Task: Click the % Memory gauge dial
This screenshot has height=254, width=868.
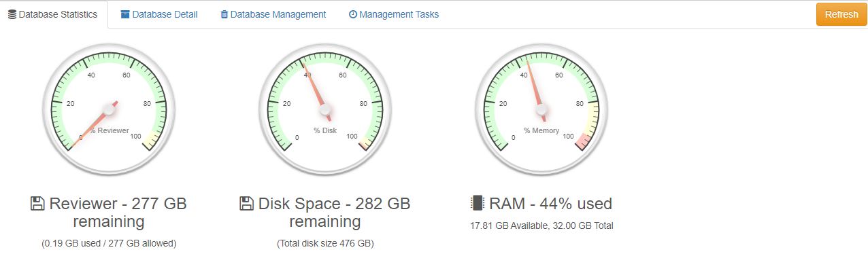Action: coord(541,109)
